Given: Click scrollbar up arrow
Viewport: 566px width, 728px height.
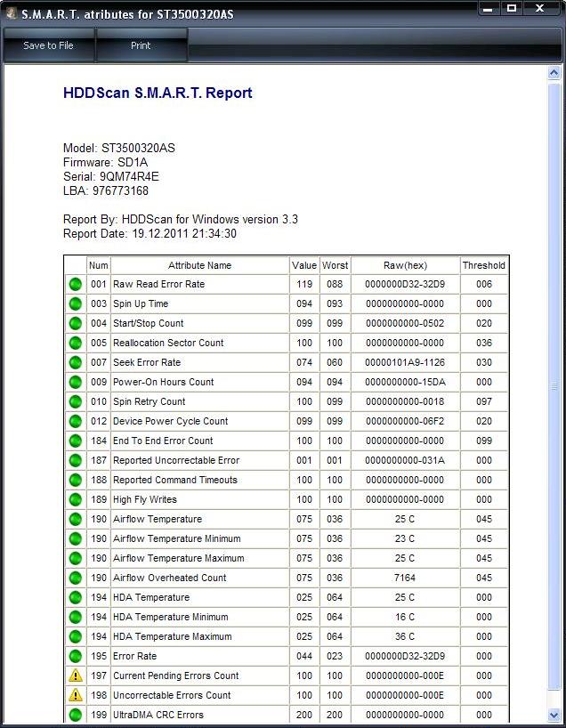Looking at the screenshot, I should point(554,73).
